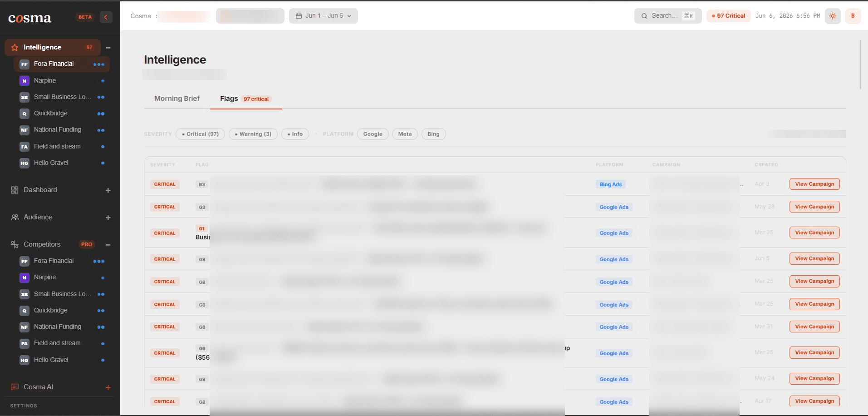Collapse the Competitors section

[x=108, y=245]
